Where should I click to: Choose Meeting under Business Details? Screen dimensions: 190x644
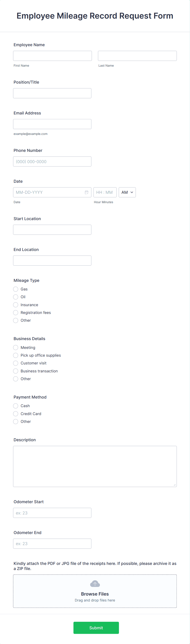(15, 347)
